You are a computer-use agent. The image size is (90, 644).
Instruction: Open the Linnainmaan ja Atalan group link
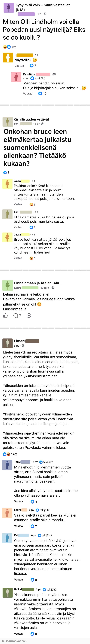(x=38, y=283)
